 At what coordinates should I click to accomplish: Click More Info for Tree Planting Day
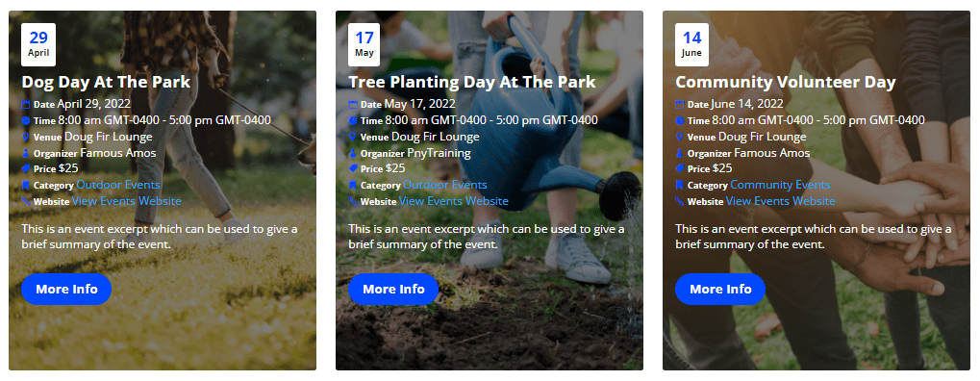393,289
